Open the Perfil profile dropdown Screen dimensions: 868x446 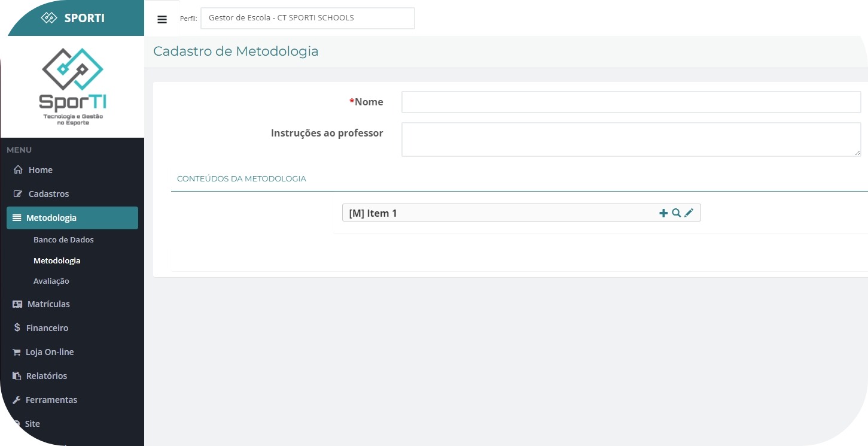pos(307,18)
